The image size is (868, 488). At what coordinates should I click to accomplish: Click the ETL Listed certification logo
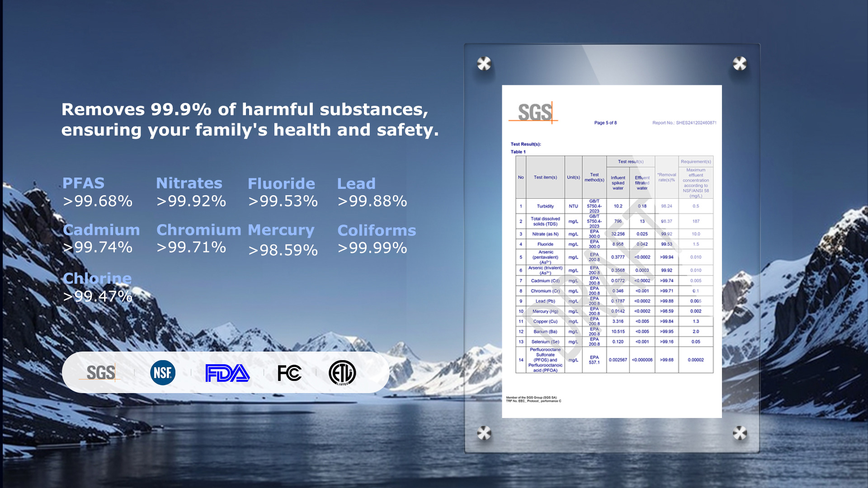point(342,373)
